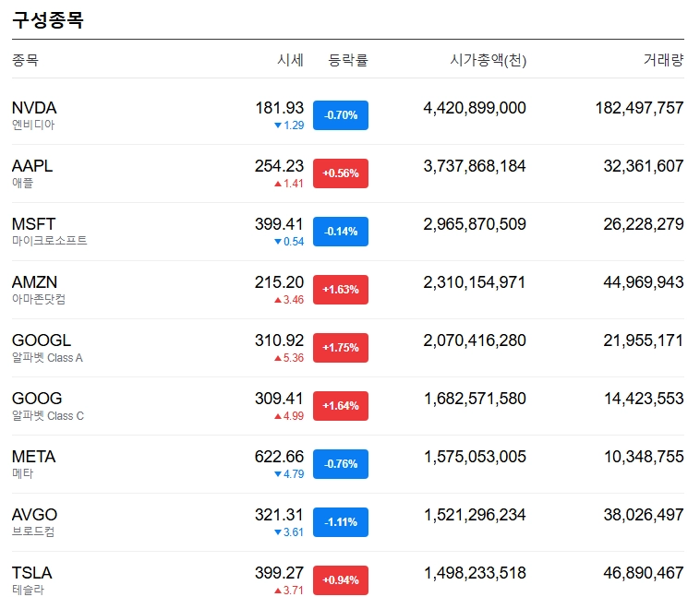Click AMZN's +1.63% change badge

pyautogui.click(x=341, y=290)
